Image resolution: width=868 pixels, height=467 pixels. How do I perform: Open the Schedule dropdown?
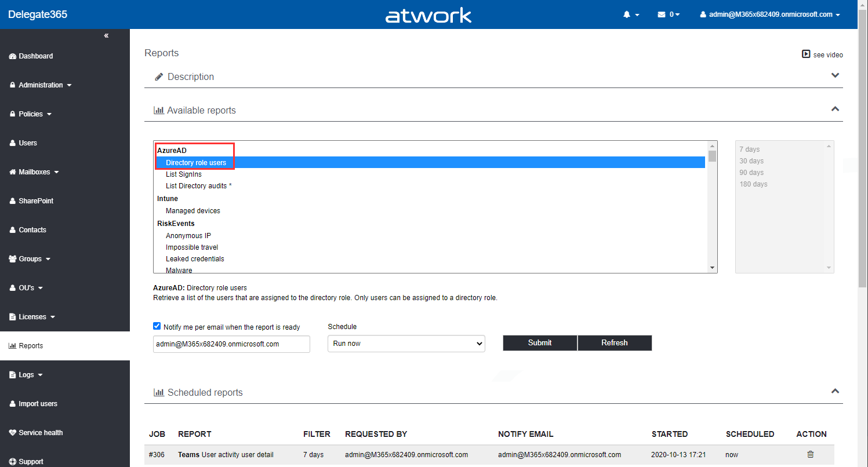point(406,344)
